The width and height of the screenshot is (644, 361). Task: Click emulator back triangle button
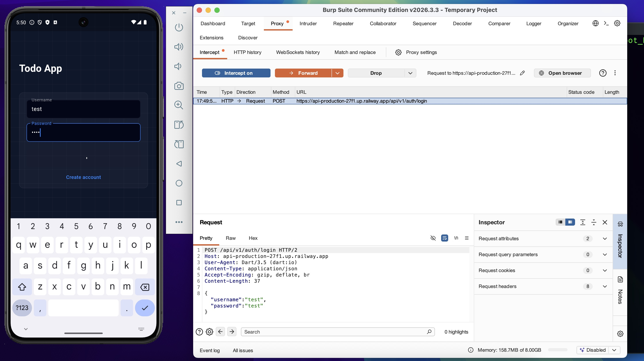(179, 164)
